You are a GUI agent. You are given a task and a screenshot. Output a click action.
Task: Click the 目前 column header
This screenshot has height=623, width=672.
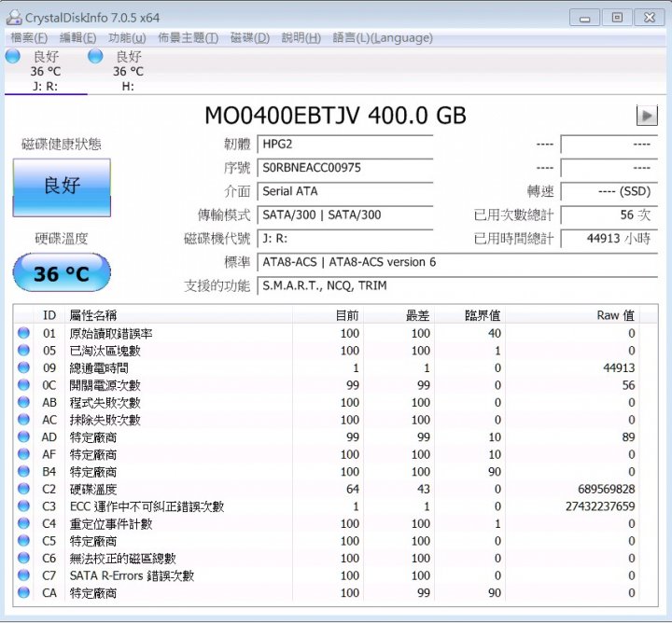pos(328,315)
